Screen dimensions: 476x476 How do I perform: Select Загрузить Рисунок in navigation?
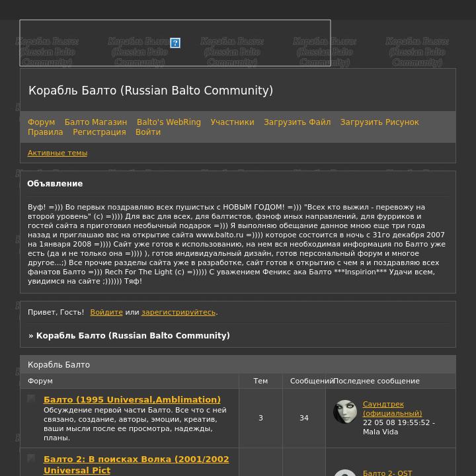tap(379, 122)
